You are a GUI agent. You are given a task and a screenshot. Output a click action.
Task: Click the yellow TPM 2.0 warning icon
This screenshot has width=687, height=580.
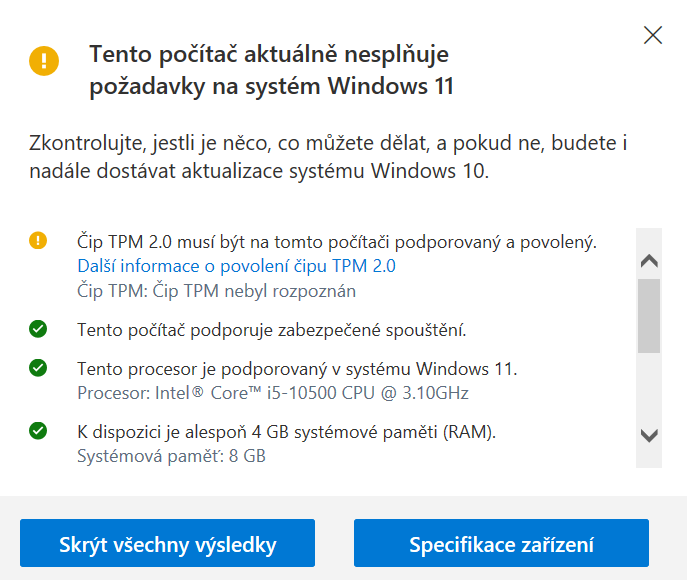tap(38, 241)
